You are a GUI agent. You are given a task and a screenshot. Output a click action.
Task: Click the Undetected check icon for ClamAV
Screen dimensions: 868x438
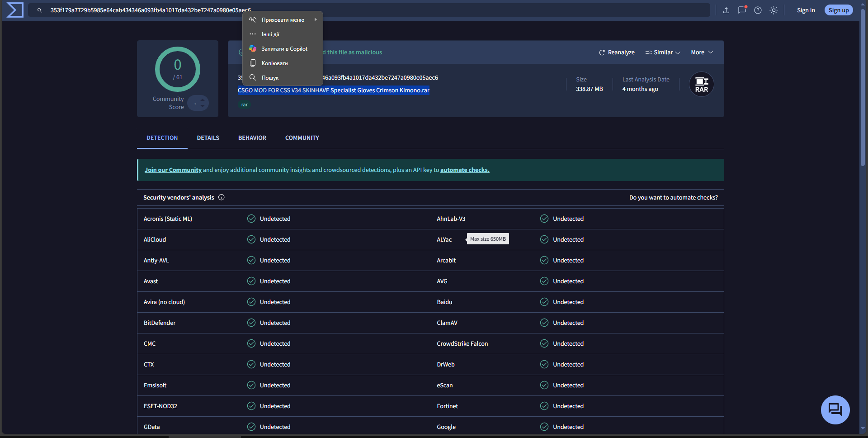[x=544, y=323]
